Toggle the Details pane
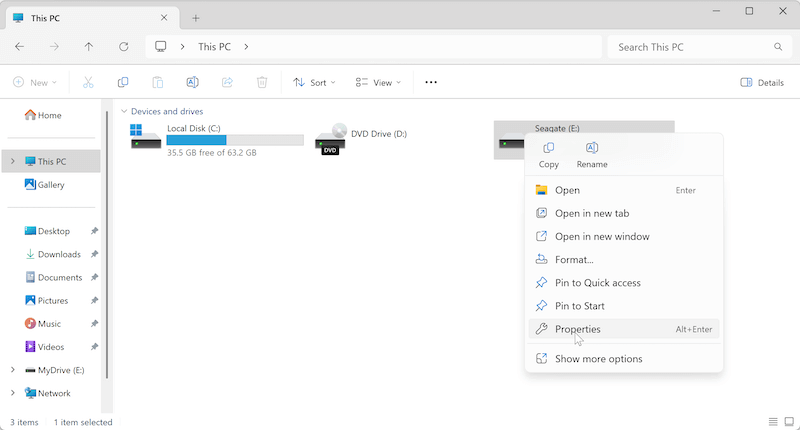Screen dimensions: 800x430 (x=762, y=83)
